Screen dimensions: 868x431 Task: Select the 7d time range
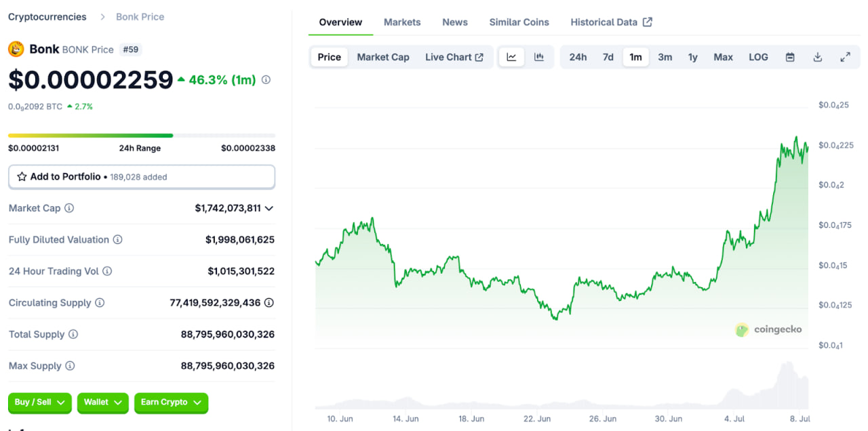pyautogui.click(x=608, y=58)
